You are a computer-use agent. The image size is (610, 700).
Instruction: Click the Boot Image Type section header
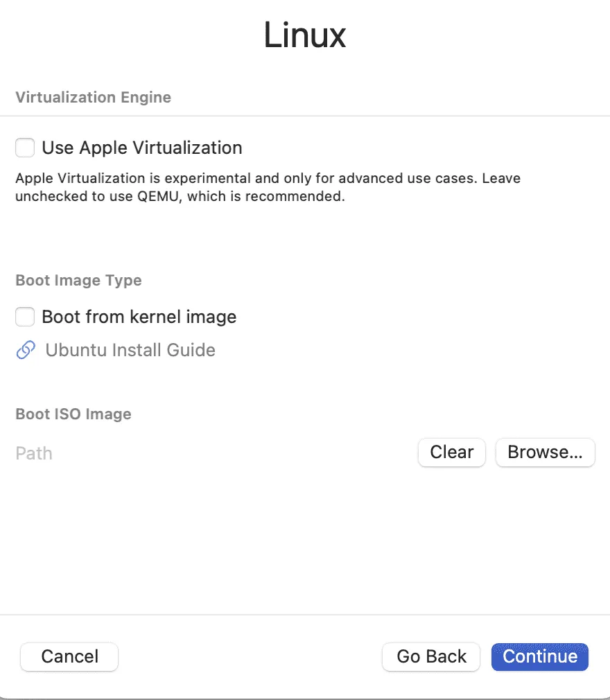(78, 281)
